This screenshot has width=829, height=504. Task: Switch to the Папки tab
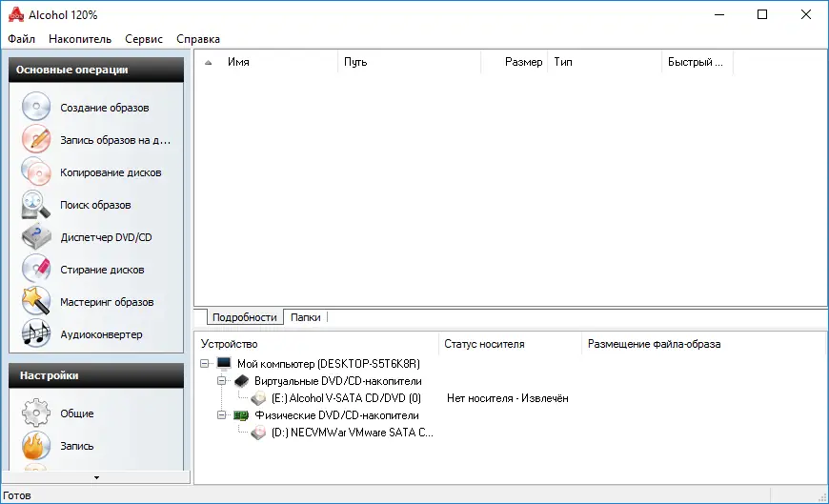click(306, 317)
